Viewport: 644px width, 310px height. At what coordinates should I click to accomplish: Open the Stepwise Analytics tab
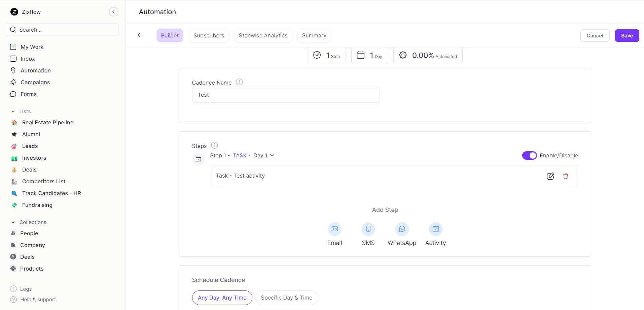coord(263,35)
